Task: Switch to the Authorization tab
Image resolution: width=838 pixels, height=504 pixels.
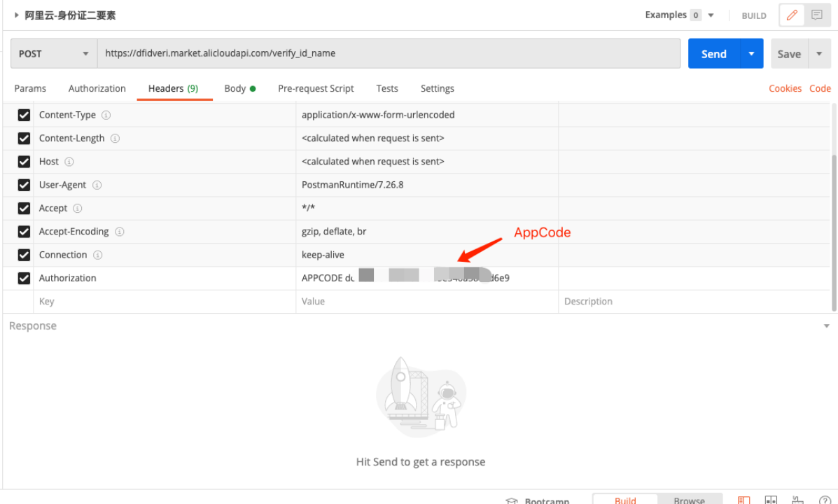Action: (x=97, y=89)
